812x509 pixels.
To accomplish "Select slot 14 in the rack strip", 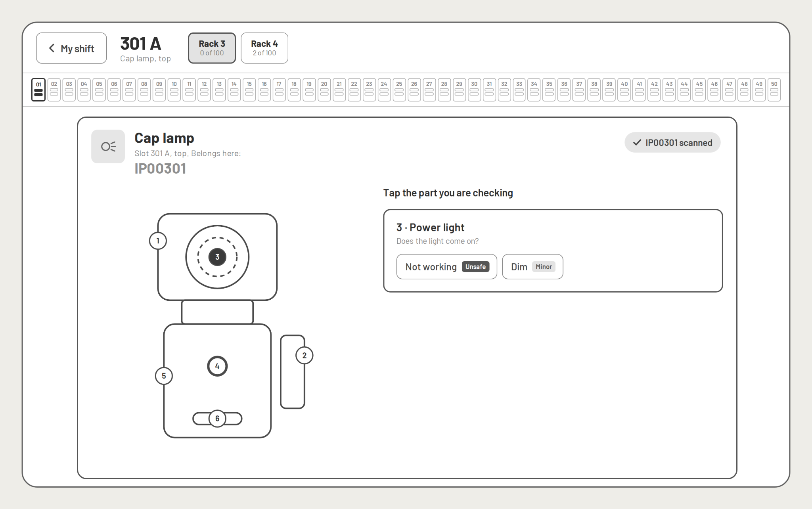I will click(234, 90).
